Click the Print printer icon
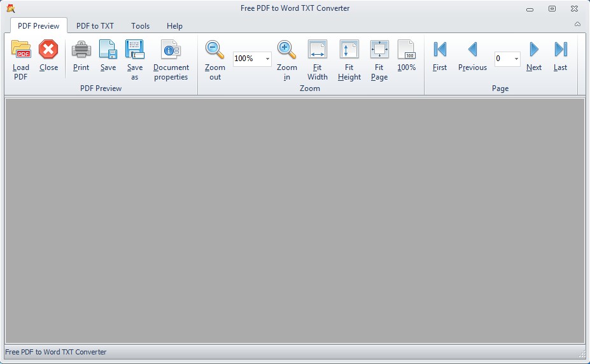Screen dimensions: 590x364 pyautogui.click(x=81, y=49)
